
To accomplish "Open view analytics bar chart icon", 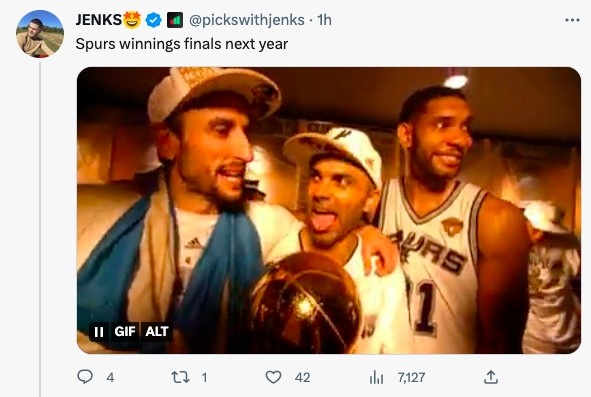I will pyautogui.click(x=376, y=377).
